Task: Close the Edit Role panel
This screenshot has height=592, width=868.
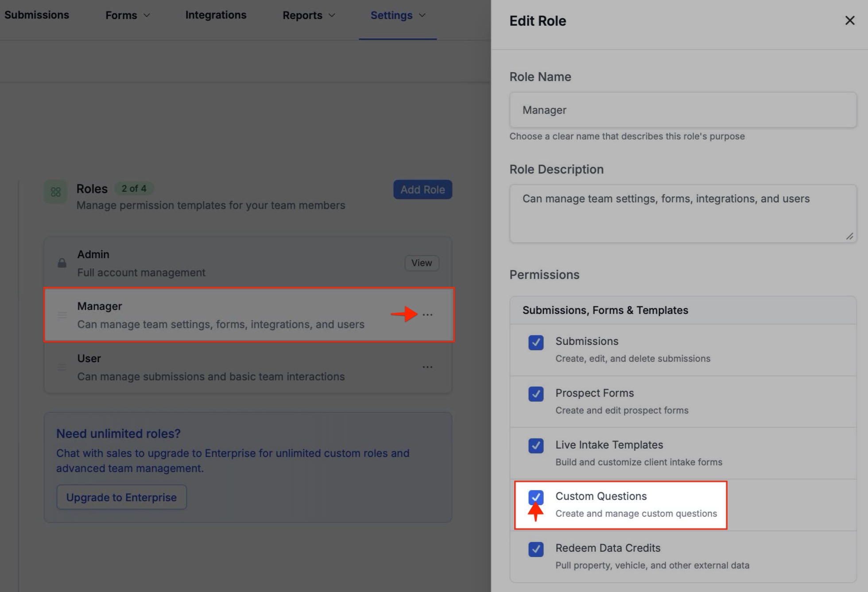Action: 849,20
